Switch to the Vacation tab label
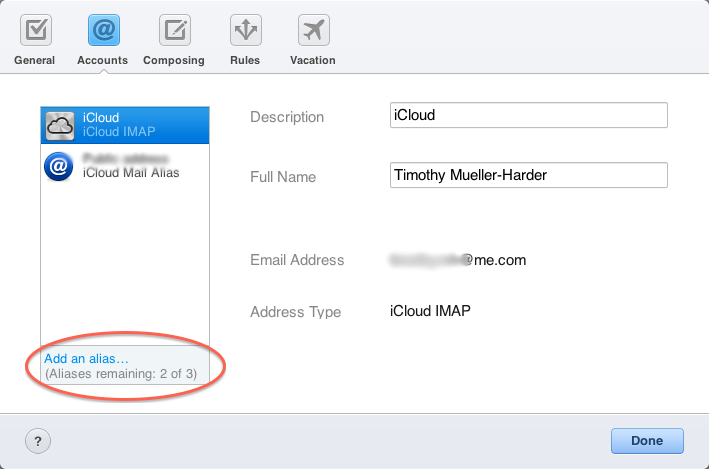The image size is (709, 469). point(313,60)
